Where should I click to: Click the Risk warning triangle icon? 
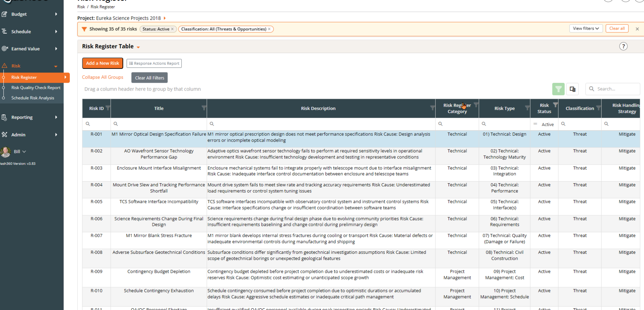pos(4,66)
